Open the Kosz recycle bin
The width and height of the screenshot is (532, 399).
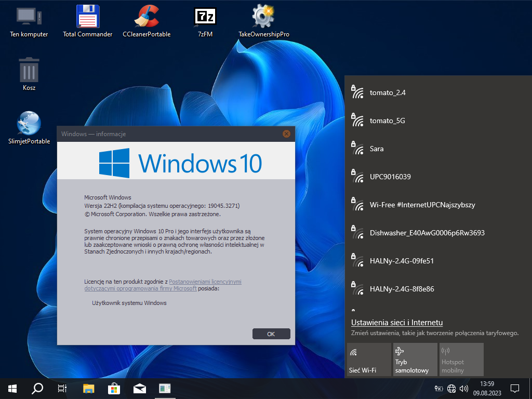click(29, 74)
